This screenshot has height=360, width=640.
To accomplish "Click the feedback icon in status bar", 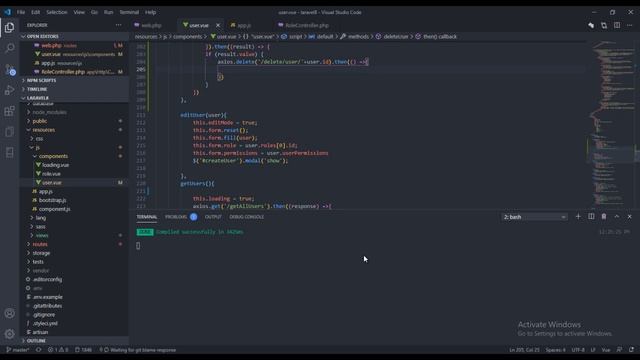I will pyautogui.click(x=619, y=350).
